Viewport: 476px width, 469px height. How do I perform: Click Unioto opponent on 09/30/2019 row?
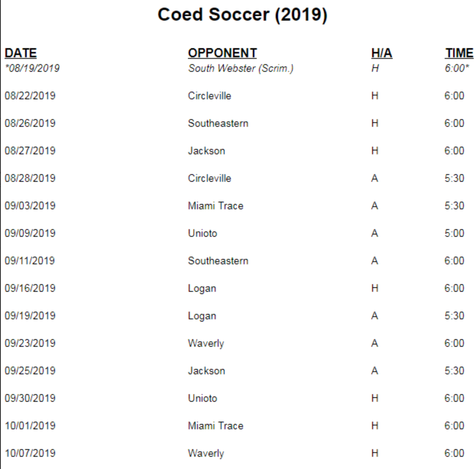click(x=202, y=398)
